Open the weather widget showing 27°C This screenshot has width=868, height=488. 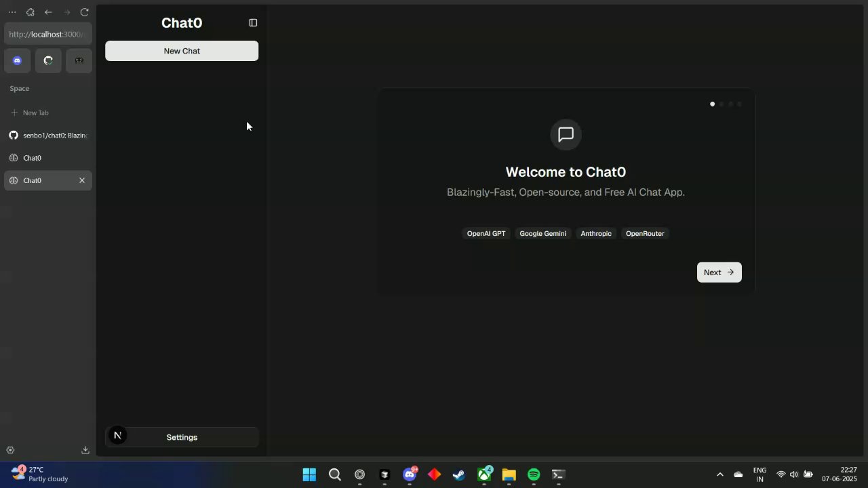(x=41, y=474)
